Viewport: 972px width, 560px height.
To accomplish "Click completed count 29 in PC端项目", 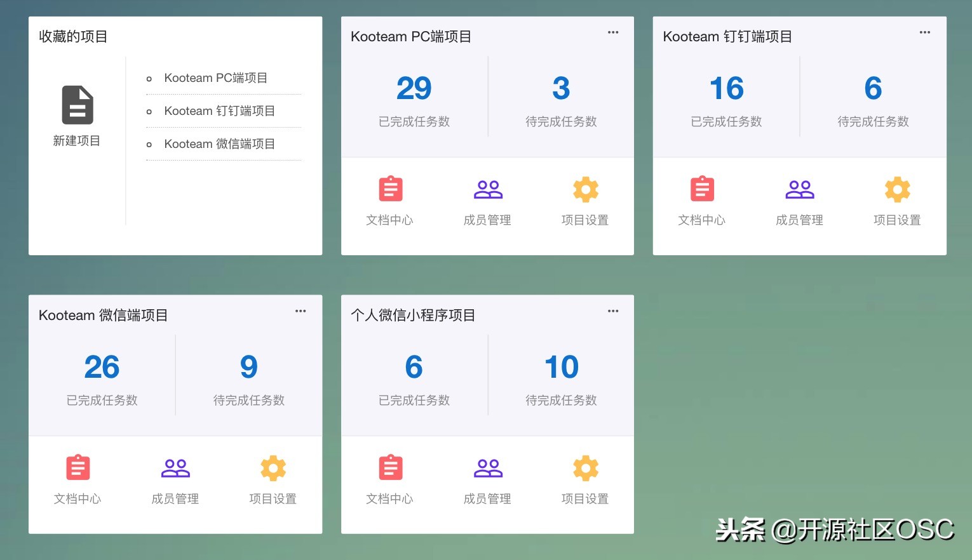I will (x=414, y=88).
